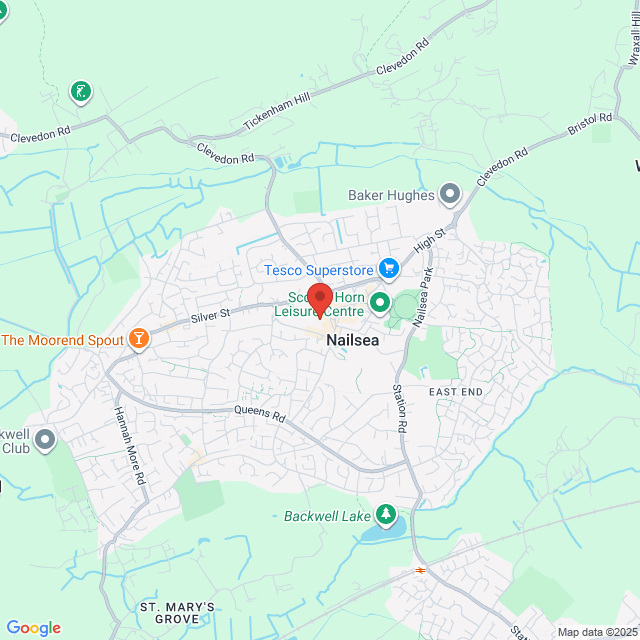Click the EAST END district label
640x640 pixels.
[456, 392]
